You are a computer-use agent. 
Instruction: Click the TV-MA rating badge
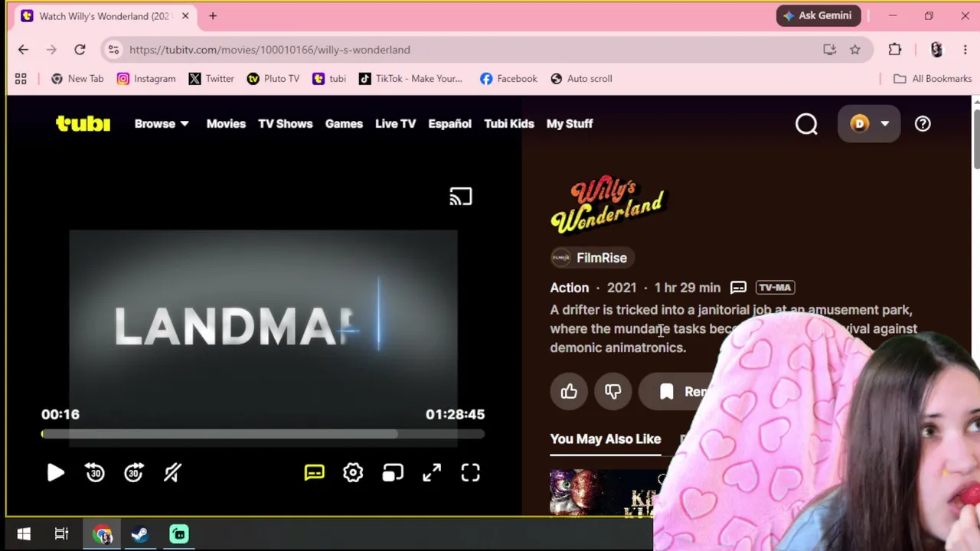776,288
